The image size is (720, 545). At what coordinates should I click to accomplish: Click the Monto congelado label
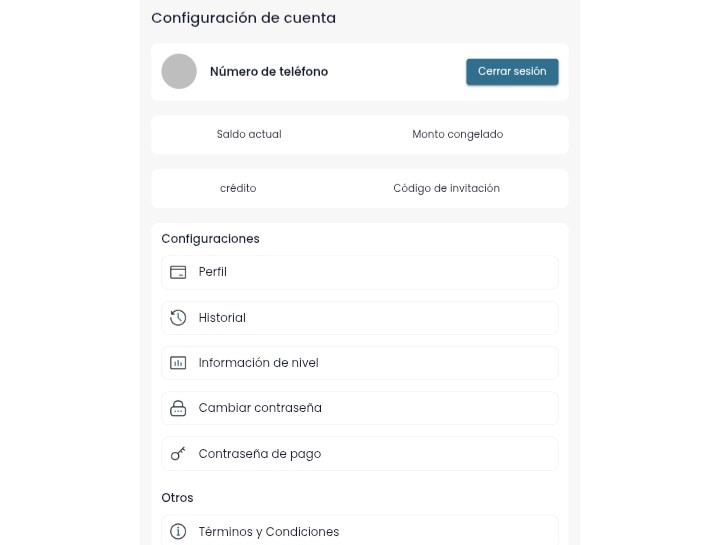(457, 134)
